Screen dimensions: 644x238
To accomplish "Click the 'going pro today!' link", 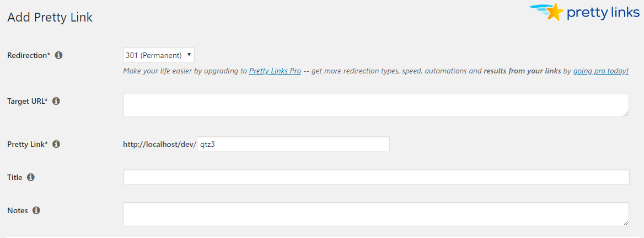I will tap(600, 71).
